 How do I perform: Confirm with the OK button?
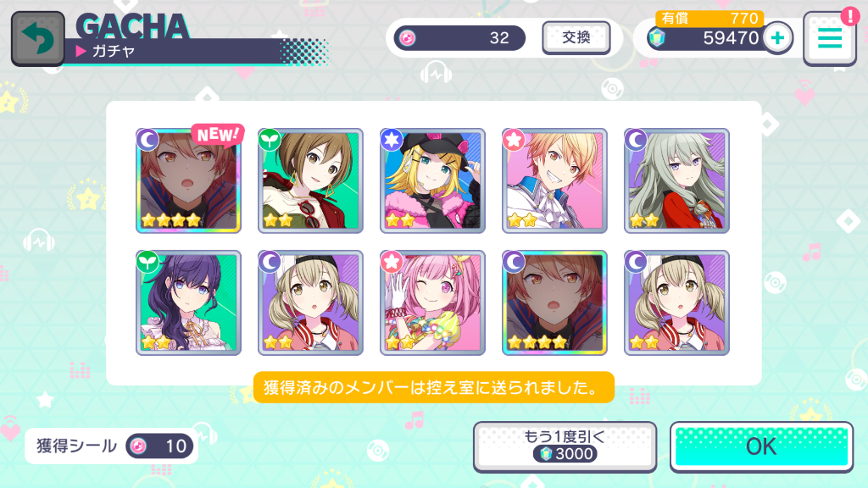(x=761, y=446)
